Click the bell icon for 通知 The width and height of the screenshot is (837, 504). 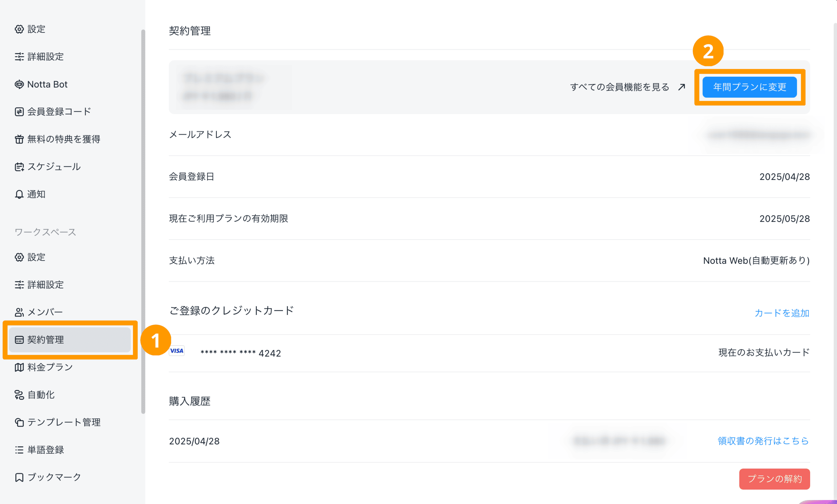tap(19, 194)
